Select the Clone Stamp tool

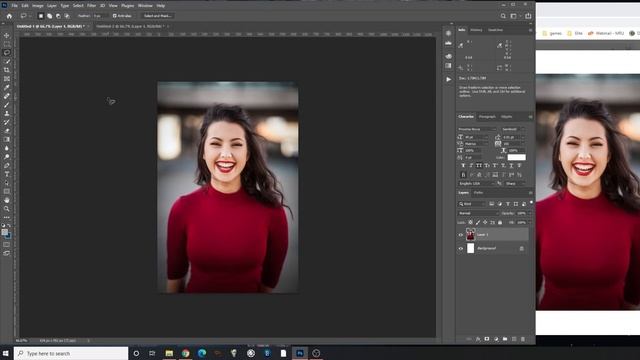[7, 113]
